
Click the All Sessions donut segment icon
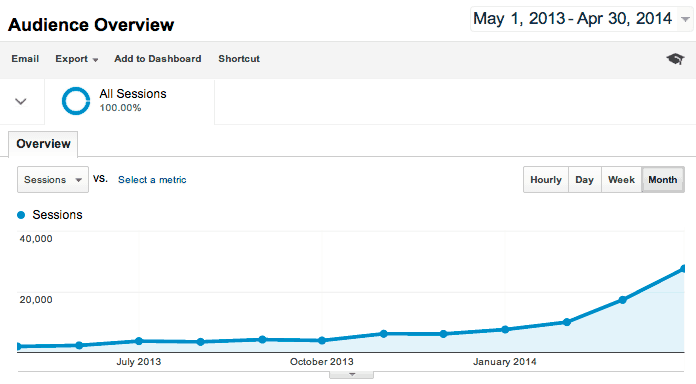[76, 101]
